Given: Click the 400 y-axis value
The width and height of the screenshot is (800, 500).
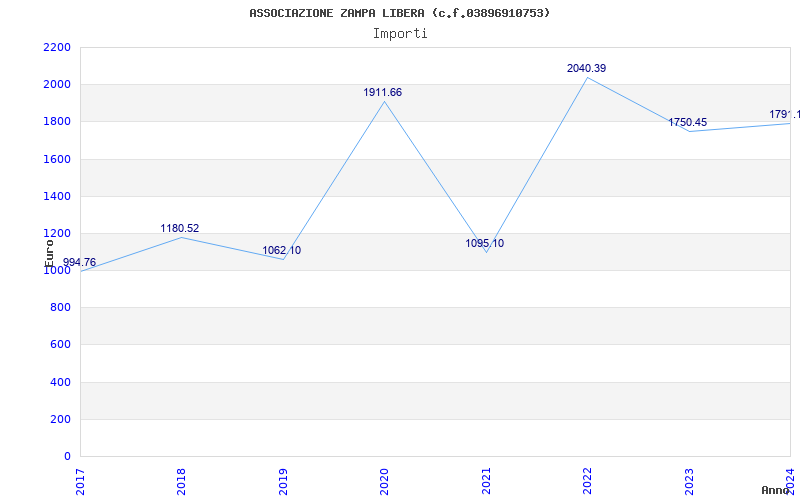Looking at the screenshot, I should pyautogui.click(x=60, y=382).
